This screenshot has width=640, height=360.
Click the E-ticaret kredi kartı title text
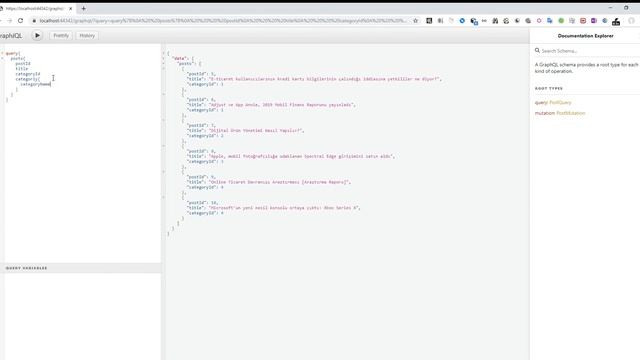325,79
